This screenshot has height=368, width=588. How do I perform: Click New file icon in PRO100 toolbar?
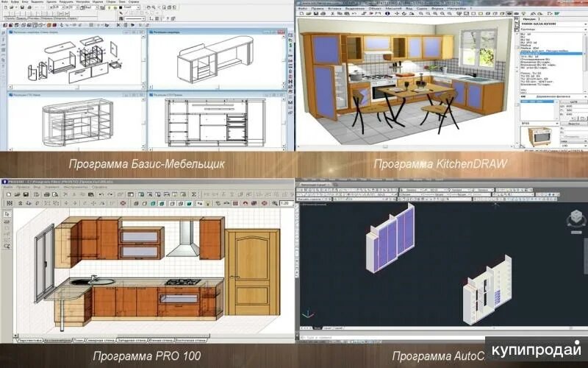(x=8, y=194)
